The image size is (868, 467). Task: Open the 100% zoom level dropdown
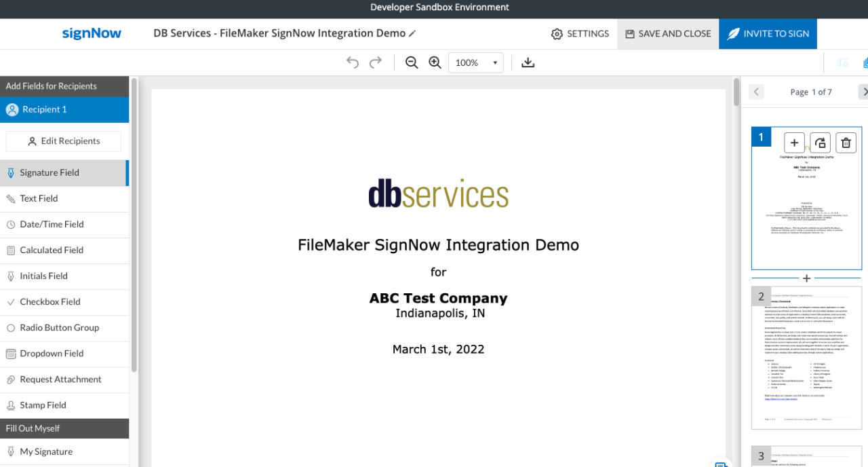(x=476, y=62)
